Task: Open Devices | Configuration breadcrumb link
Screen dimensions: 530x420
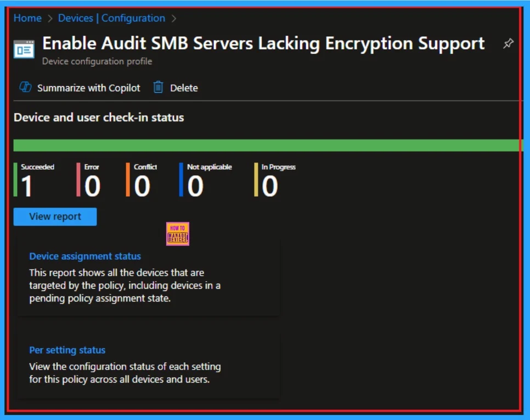Action: coord(111,18)
